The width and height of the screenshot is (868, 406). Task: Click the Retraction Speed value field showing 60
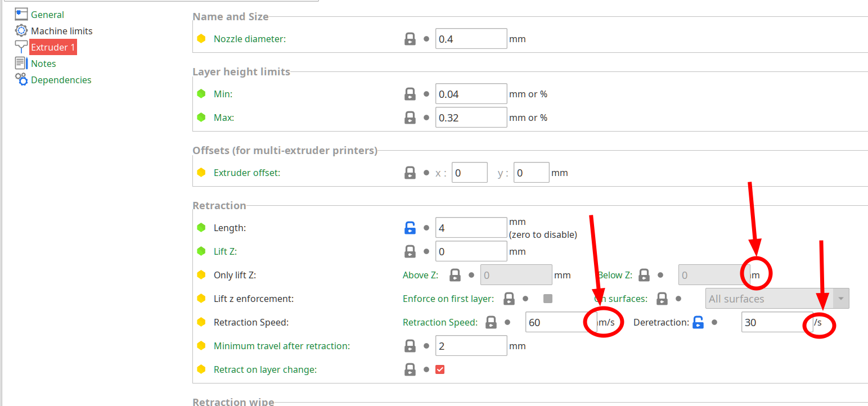[x=561, y=322]
